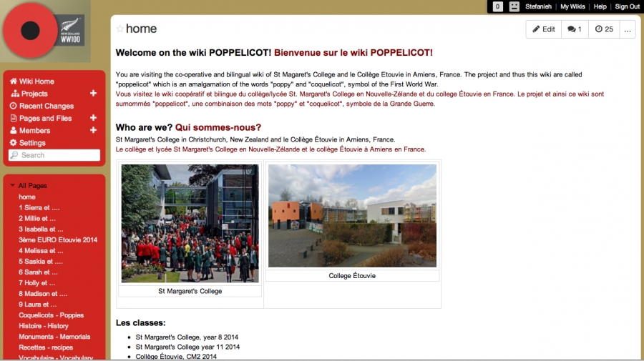Open the College Étouvie photo

click(352, 216)
